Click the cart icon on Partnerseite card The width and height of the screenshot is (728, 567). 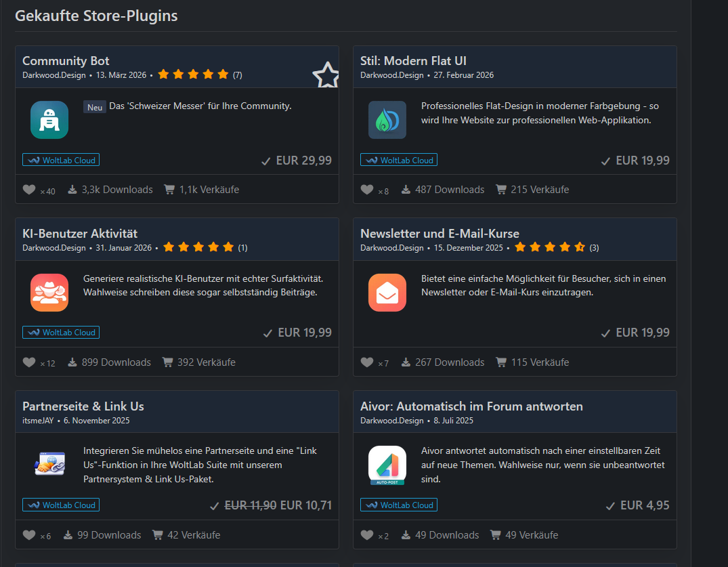(x=158, y=535)
